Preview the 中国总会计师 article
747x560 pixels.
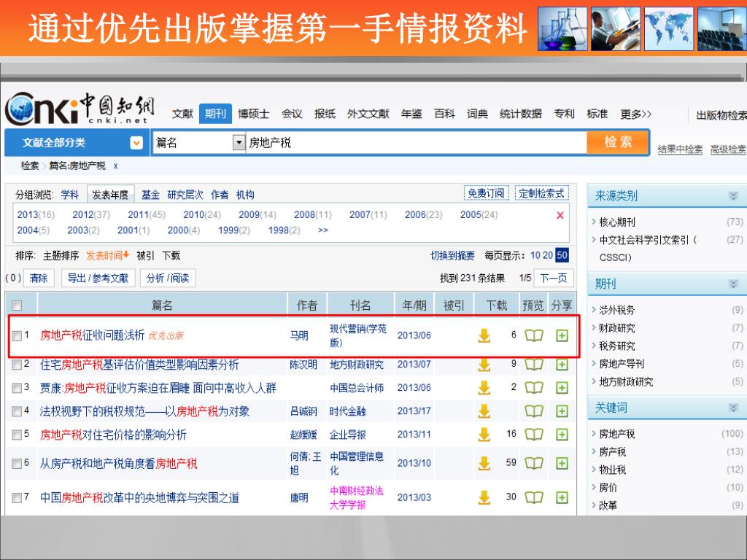click(533, 388)
